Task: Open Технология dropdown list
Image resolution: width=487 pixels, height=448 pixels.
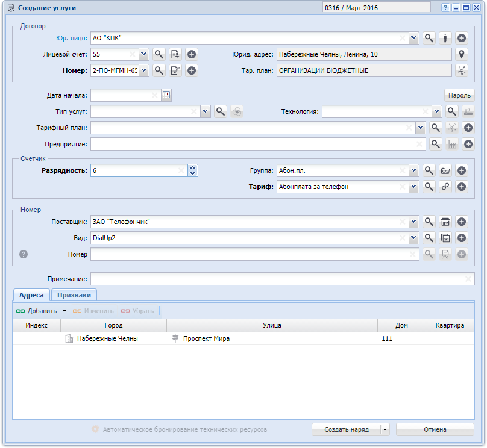Action: (437, 111)
